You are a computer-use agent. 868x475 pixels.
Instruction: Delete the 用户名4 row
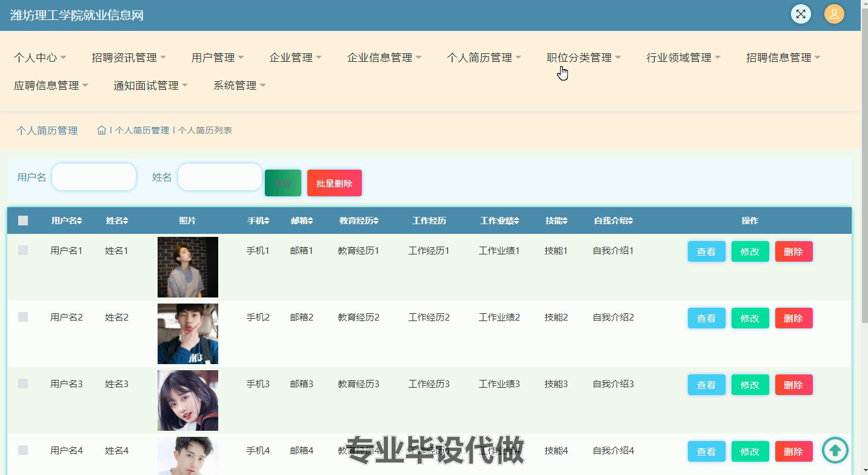click(x=793, y=451)
